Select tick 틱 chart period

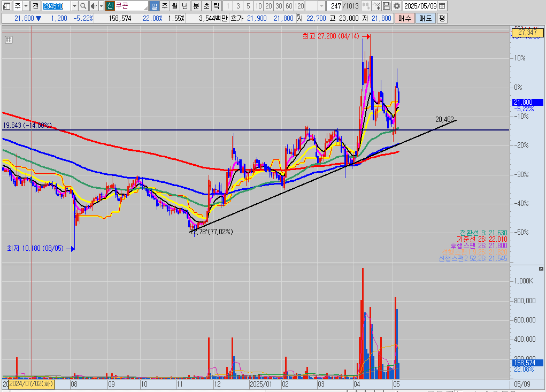[217, 6]
